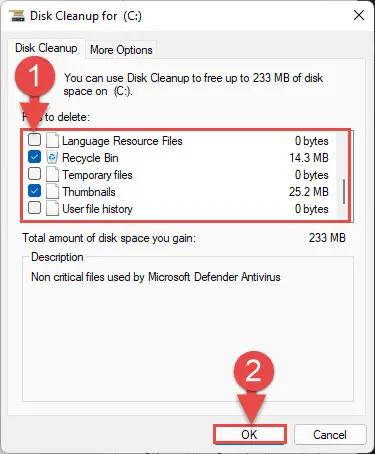
Task: Select the Temporary files list entry text
Action: coord(97,175)
